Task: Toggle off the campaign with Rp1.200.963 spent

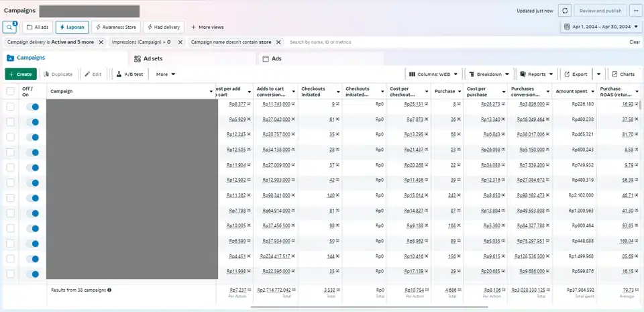Action: pyautogui.click(x=32, y=213)
